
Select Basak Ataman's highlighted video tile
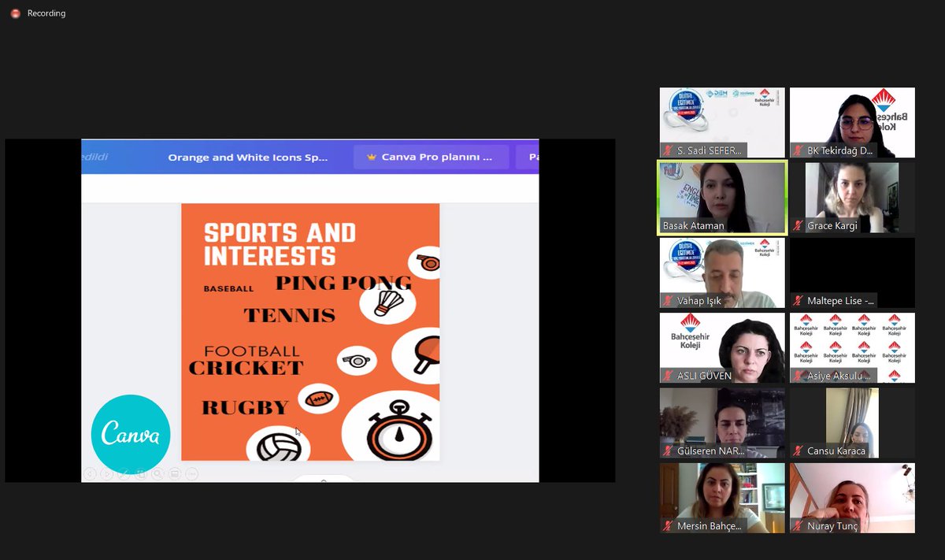722,198
